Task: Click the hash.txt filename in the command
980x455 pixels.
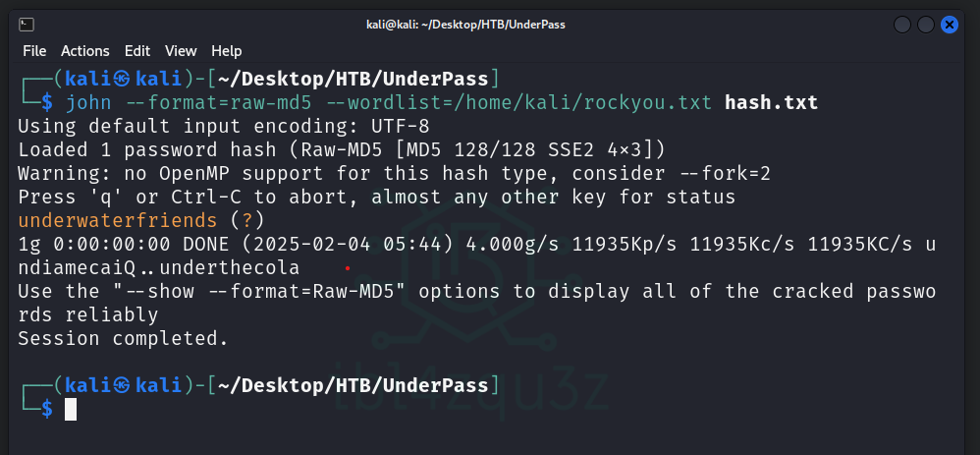Action: point(771,102)
